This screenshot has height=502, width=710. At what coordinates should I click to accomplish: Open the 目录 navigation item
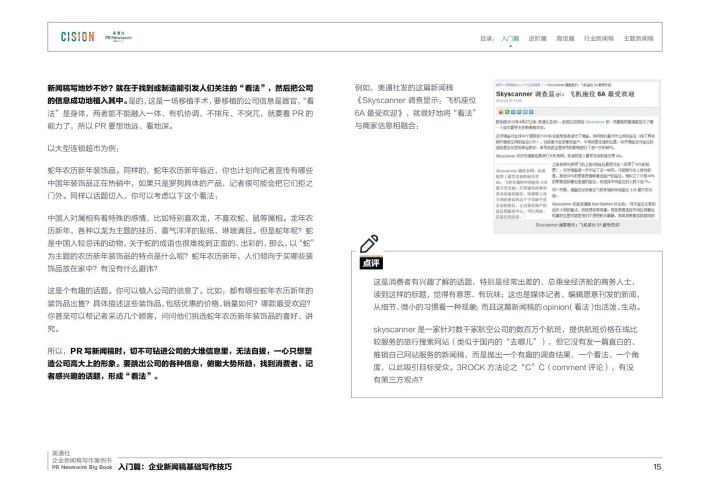[x=486, y=37]
